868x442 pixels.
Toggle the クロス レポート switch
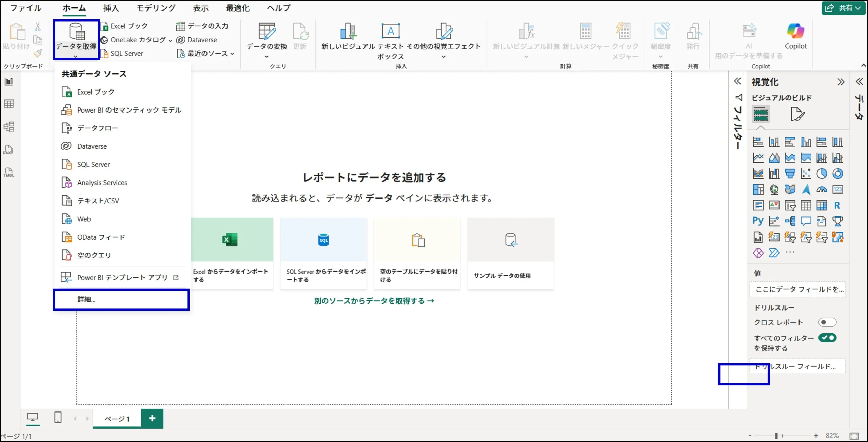tap(827, 322)
